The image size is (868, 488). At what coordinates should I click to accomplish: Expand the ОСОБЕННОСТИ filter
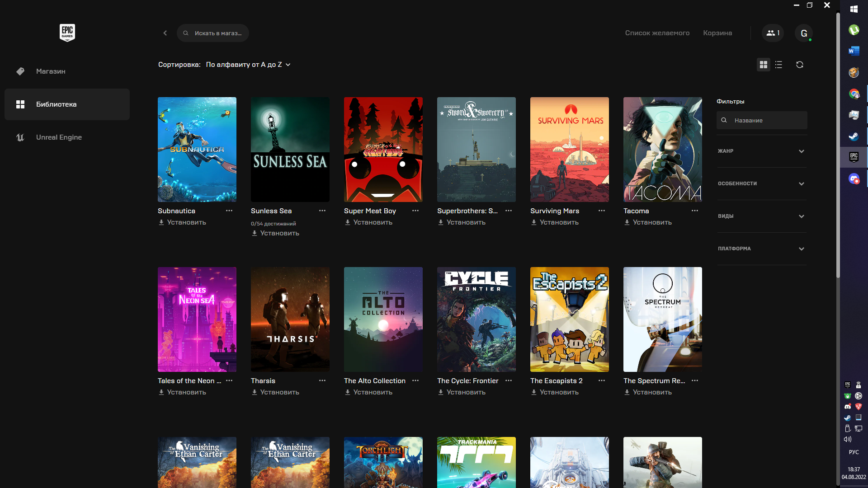[762, 183]
